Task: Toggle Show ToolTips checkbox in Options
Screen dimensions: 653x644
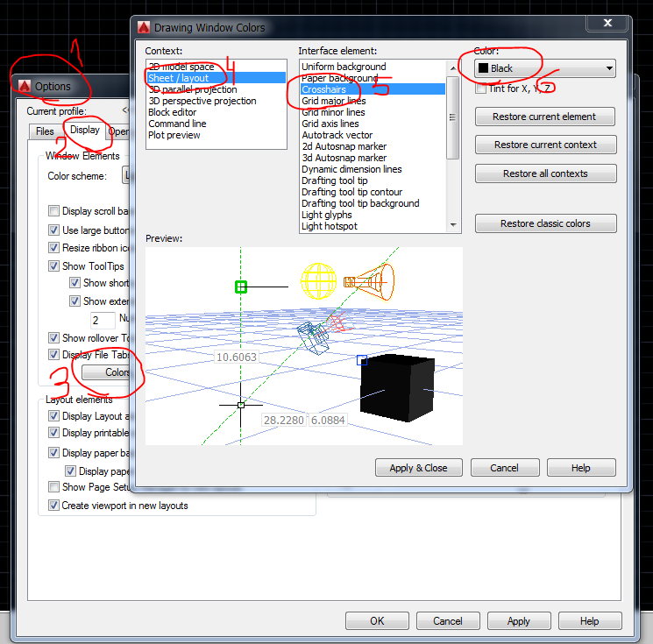Action: 53,266
